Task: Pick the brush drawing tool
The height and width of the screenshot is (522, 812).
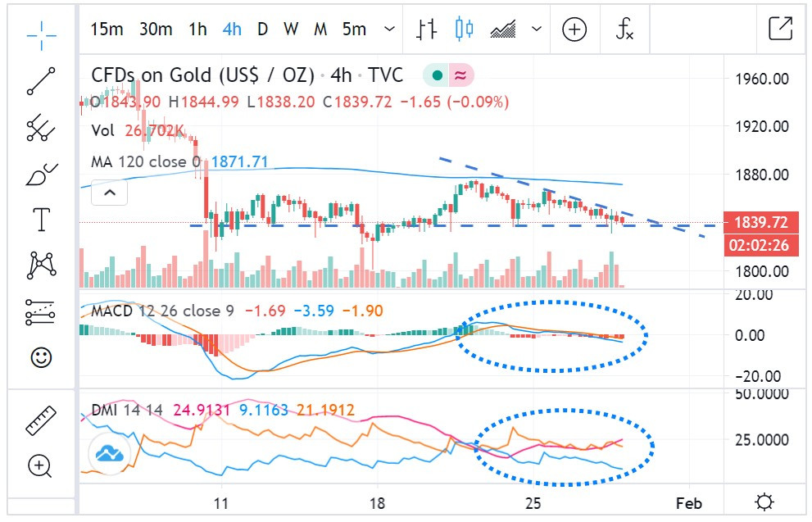Action: pyautogui.click(x=41, y=175)
